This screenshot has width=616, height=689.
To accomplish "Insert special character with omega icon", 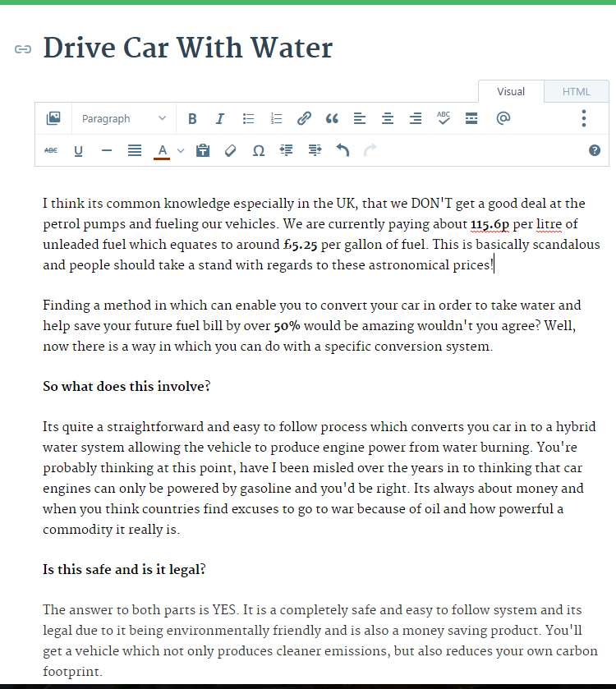I will click(258, 150).
